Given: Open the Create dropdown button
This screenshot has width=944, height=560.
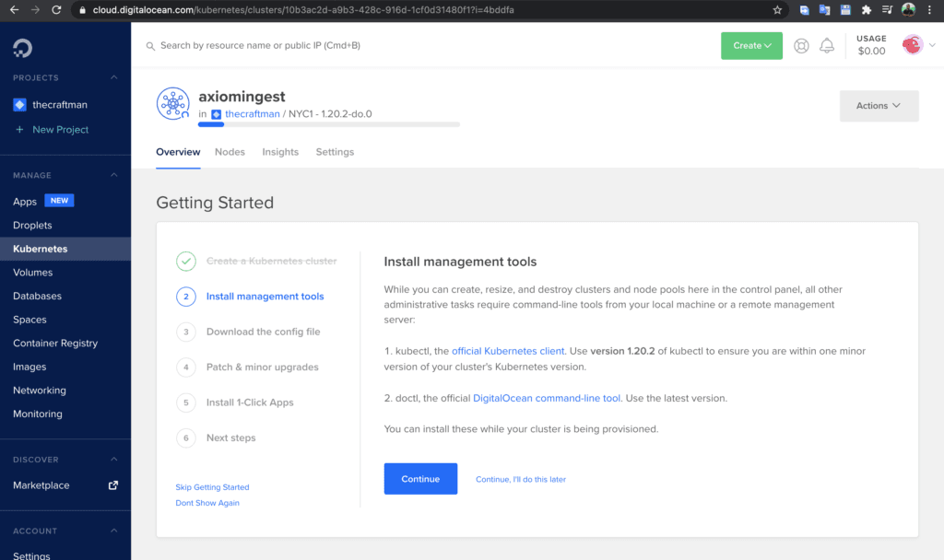Looking at the screenshot, I should pos(752,46).
